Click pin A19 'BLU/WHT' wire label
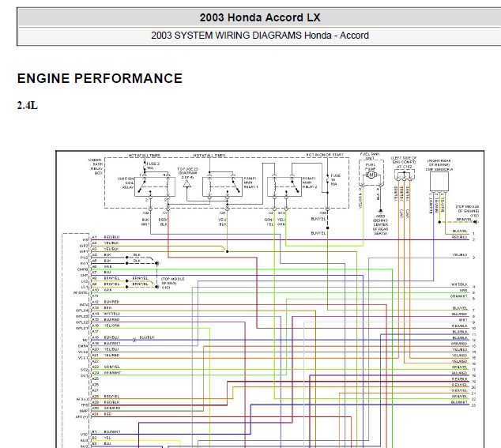The image size is (501, 448). click(x=112, y=343)
